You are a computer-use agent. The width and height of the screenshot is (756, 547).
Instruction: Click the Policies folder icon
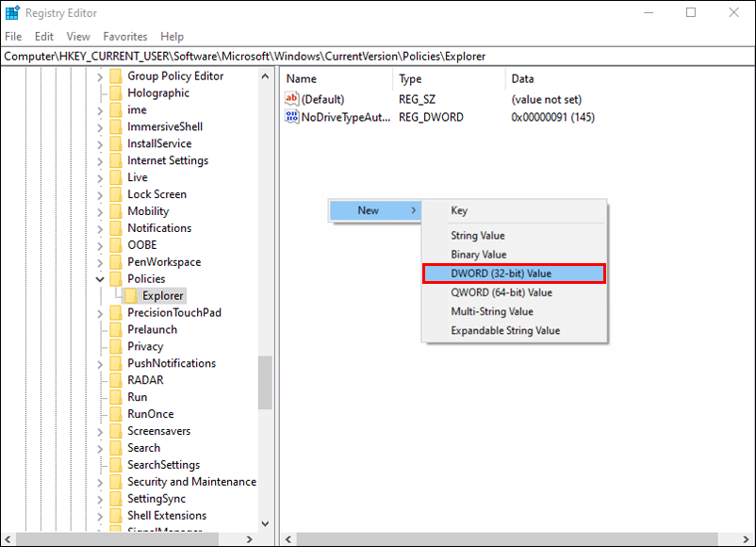coord(116,279)
